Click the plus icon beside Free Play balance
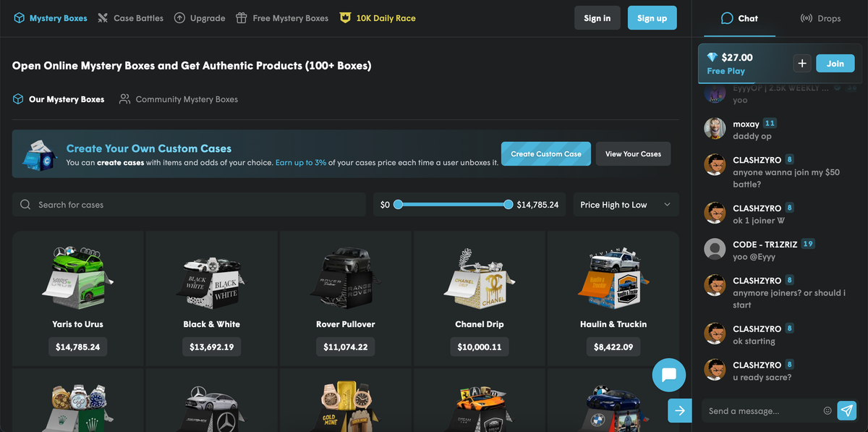The height and width of the screenshot is (432, 868). [801, 63]
